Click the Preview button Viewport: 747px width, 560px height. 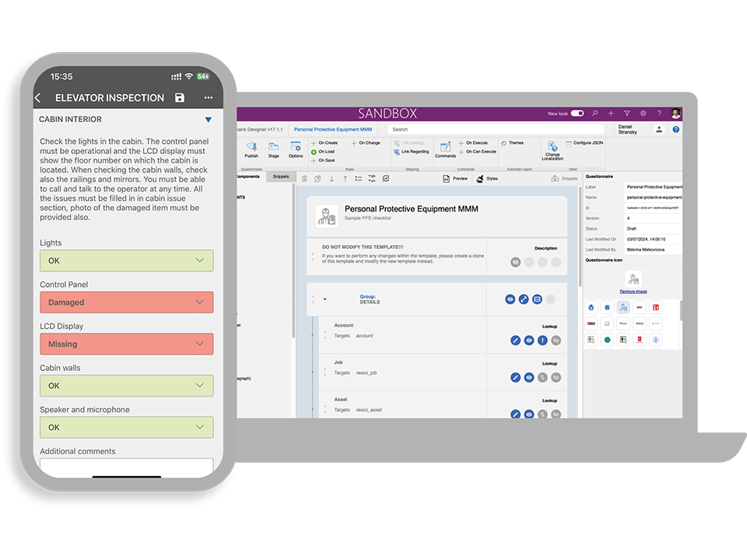coord(455,179)
